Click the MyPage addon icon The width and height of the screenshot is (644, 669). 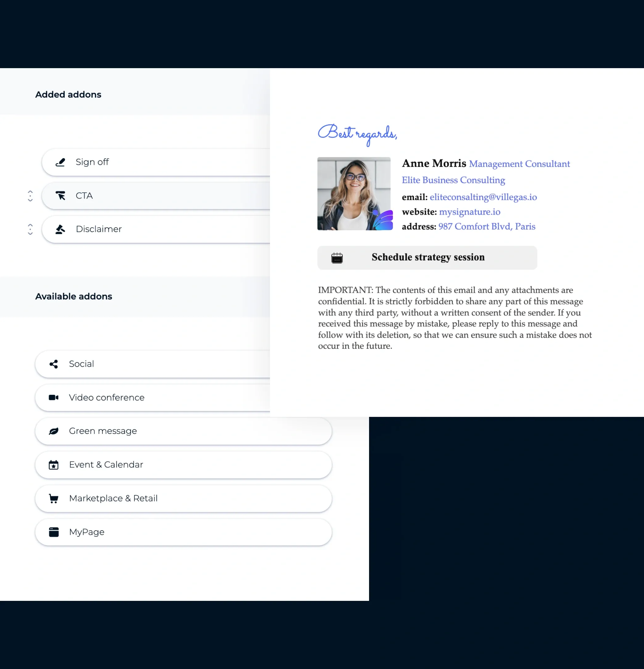(53, 531)
